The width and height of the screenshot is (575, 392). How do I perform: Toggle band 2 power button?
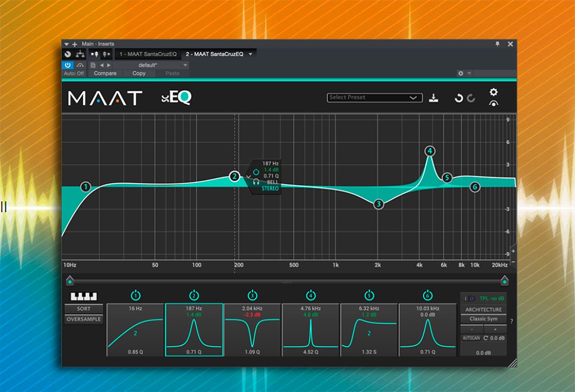coord(194,295)
